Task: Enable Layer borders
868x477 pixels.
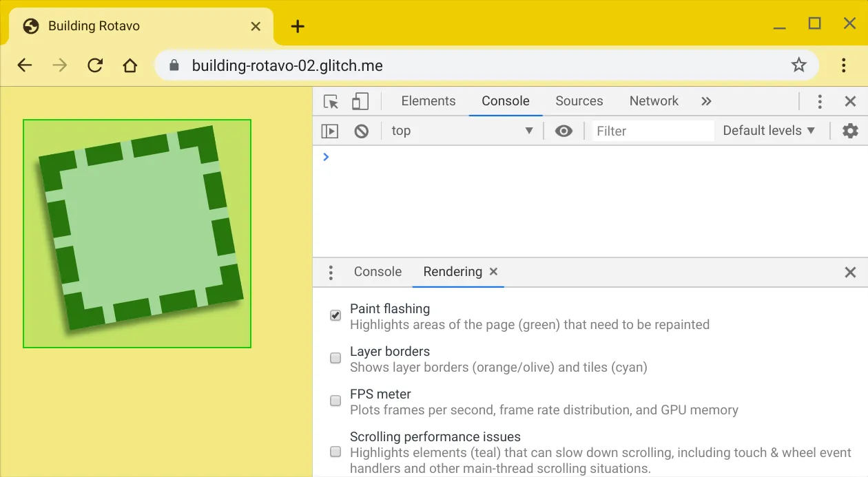Action: click(335, 358)
